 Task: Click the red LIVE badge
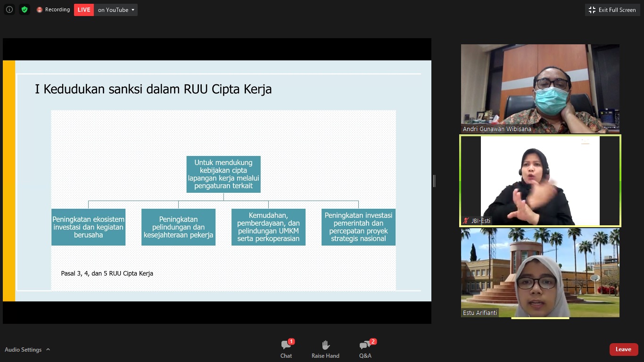(84, 10)
